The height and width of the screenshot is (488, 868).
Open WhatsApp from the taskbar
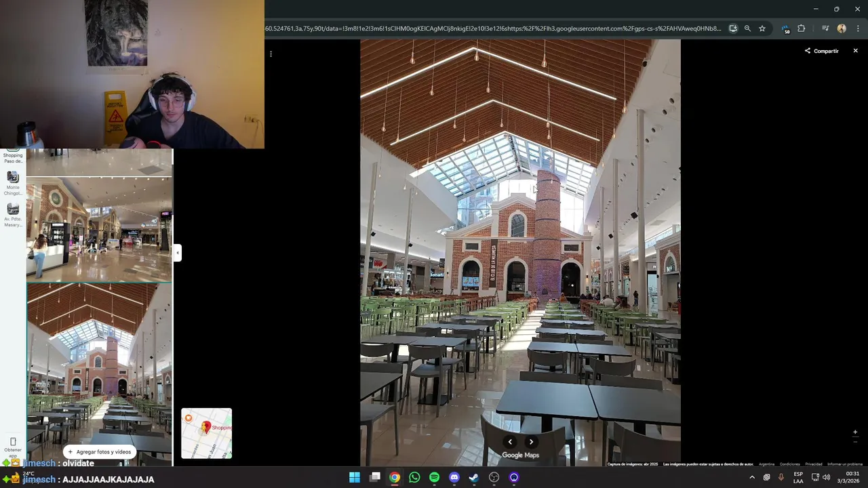[414, 477]
